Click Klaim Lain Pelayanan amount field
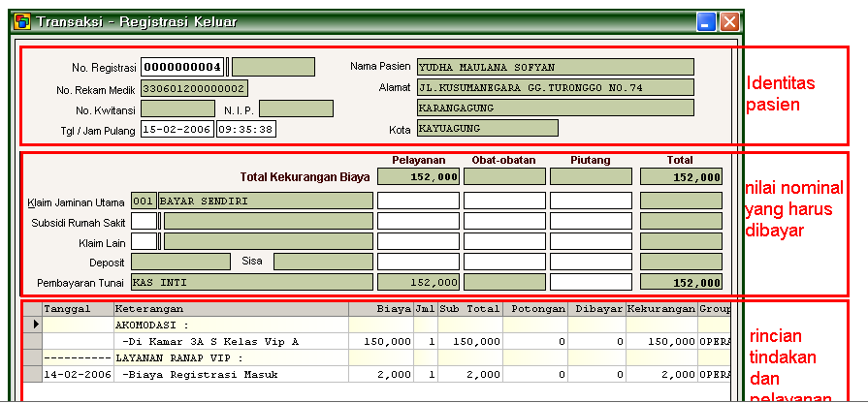 pyautogui.click(x=419, y=241)
